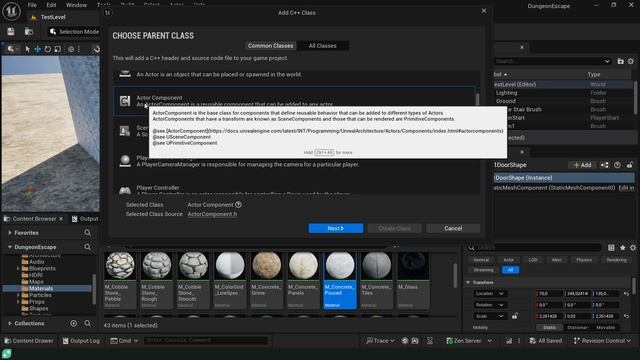Open Actor Component help question icon
The height and width of the screenshot is (360, 640).
(x=238, y=204)
